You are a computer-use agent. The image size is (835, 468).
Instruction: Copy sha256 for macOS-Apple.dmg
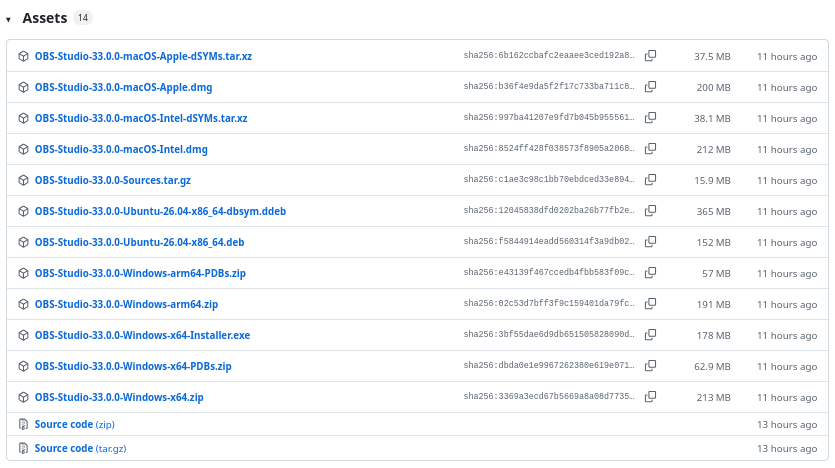pyautogui.click(x=650, y=87)
